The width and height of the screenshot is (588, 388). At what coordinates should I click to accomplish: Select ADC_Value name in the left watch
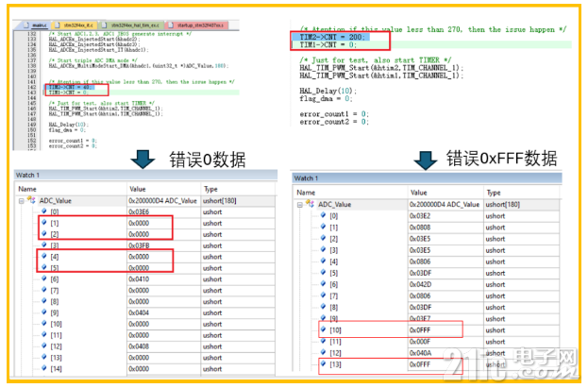(55, 201)
